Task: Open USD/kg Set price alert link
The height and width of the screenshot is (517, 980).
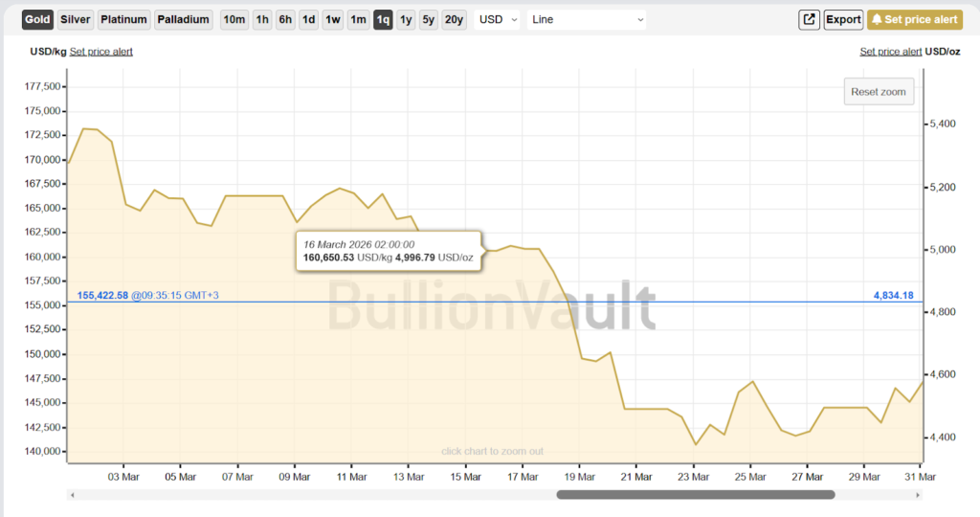Action: click(x=101, y=52)
